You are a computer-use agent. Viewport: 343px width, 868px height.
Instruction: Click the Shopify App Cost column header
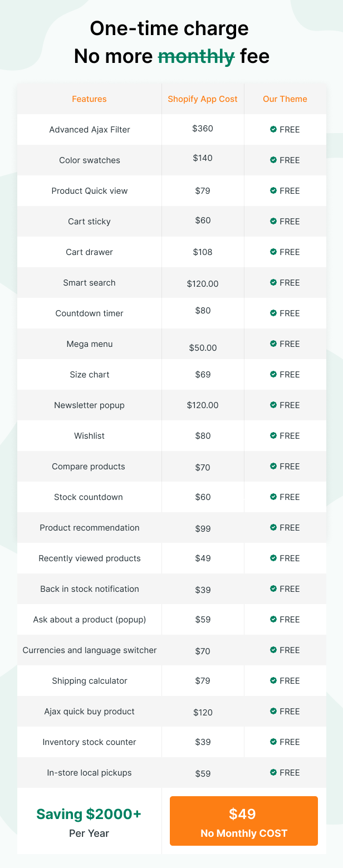(203, 99)
